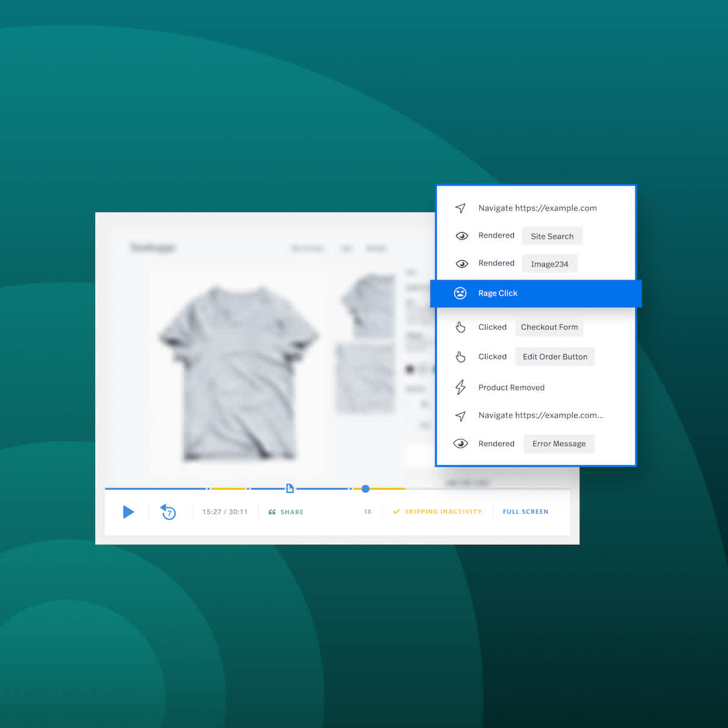The image size is (728, 728).
Task: Click the page marker on the timeline
Action: pyautogui.click(x=290, y=488)
